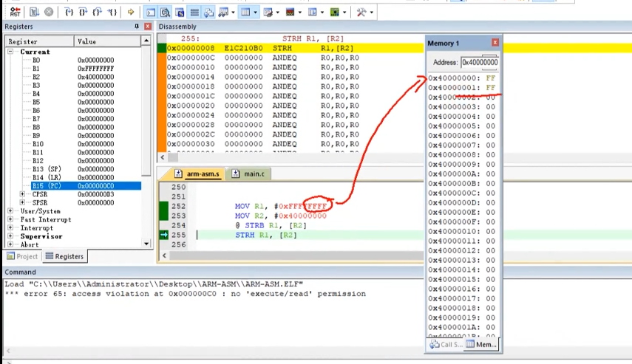Collapse the Current register group
632x364 pixels.
(x=10, y=52)
